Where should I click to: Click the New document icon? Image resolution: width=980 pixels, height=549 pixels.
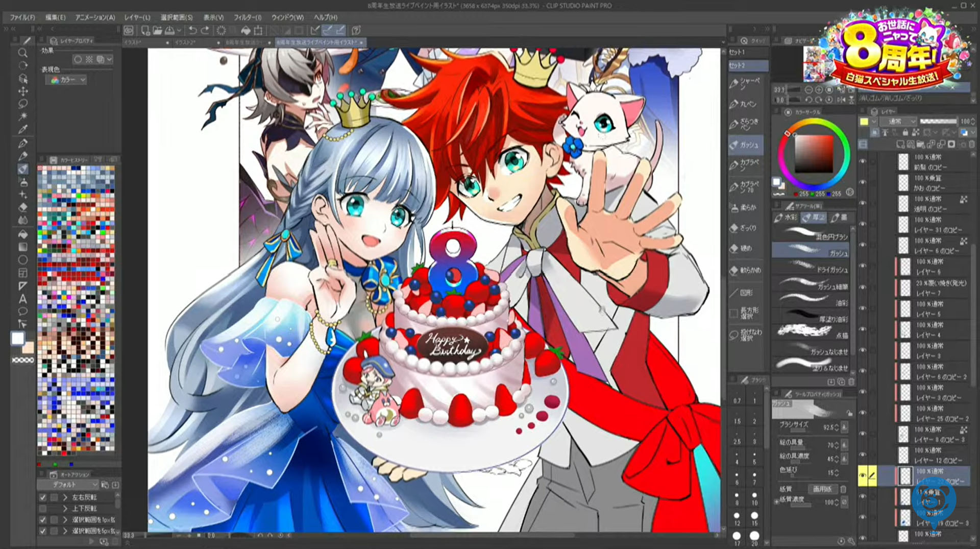click(145, 31)
